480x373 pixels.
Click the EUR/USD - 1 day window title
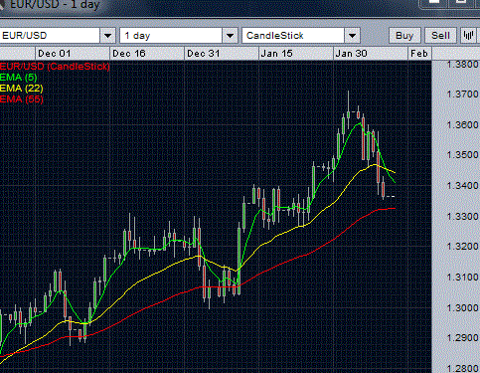point(55,5)
